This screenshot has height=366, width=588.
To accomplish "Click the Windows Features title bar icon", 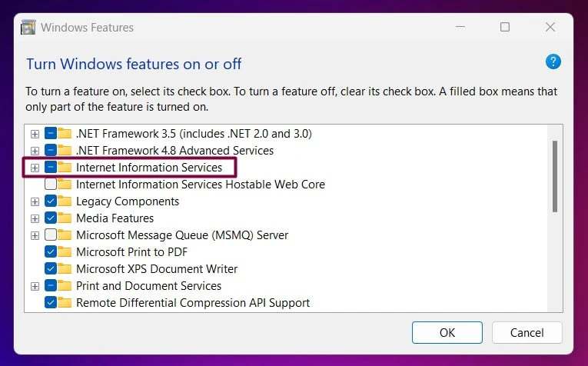I will pos(28,28).
